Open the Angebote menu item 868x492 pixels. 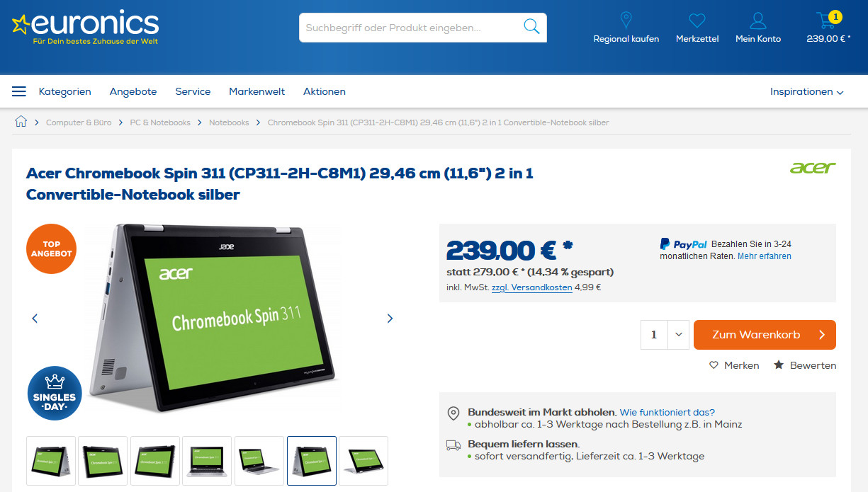[x=133, y=91]
